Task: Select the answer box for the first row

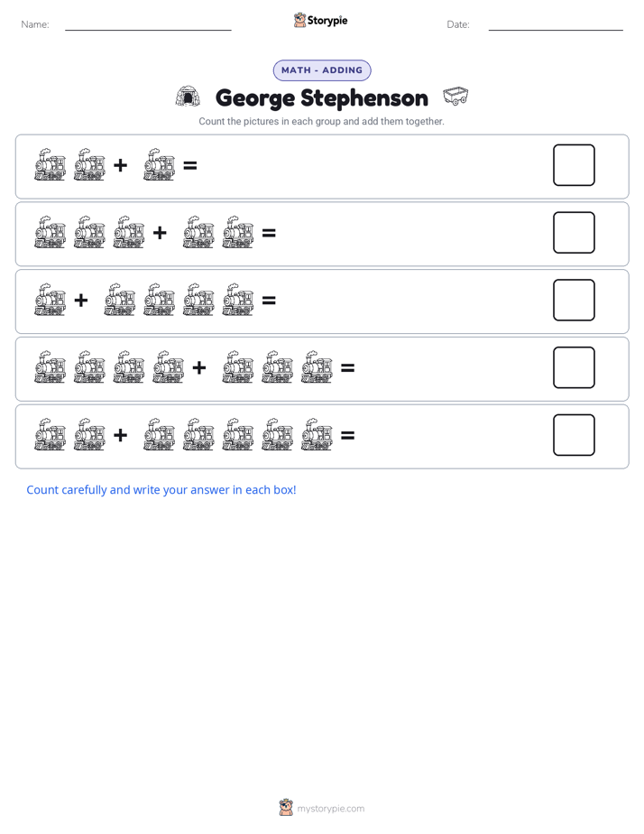Action: point(574,165)
